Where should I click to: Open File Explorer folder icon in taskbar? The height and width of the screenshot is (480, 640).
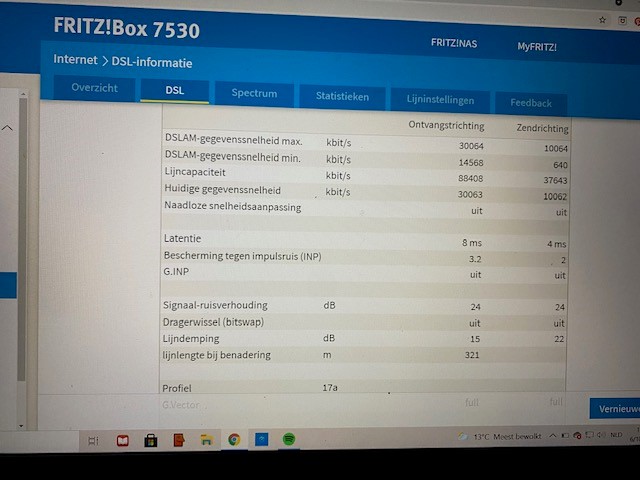[206, 440]
